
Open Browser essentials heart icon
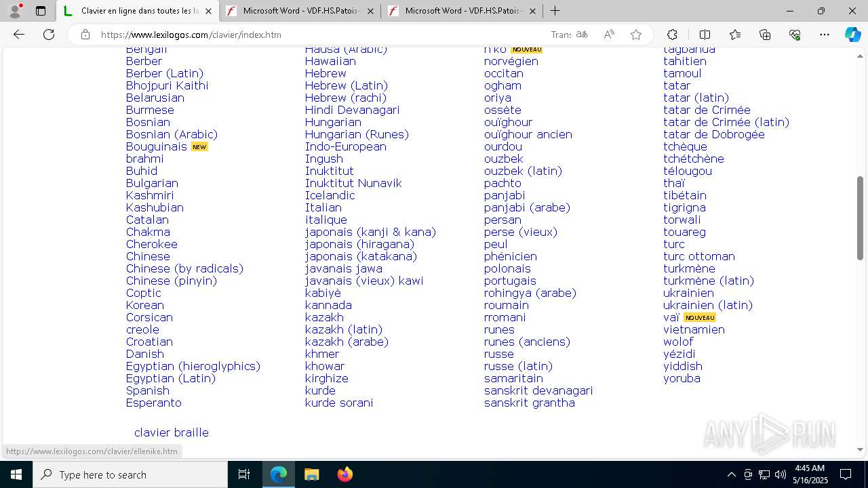pyautogui.click(x=795, y=35)
